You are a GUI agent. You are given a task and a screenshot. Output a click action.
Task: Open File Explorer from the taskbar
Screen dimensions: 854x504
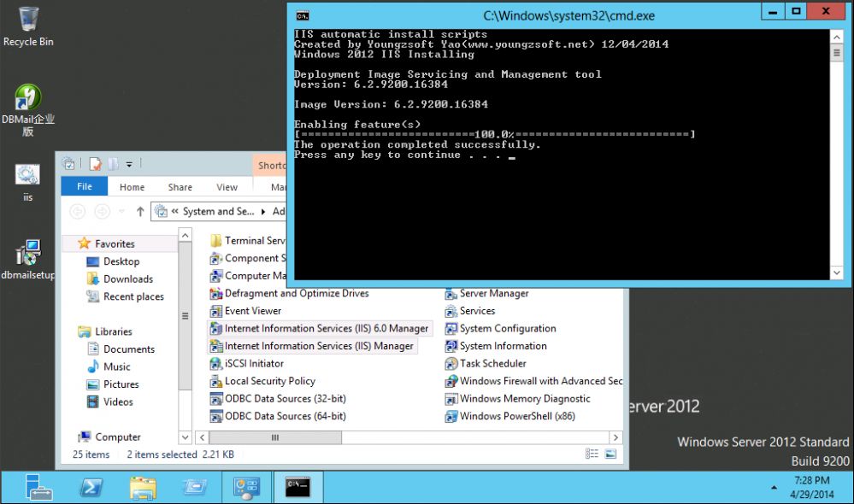tap(143, 487)
